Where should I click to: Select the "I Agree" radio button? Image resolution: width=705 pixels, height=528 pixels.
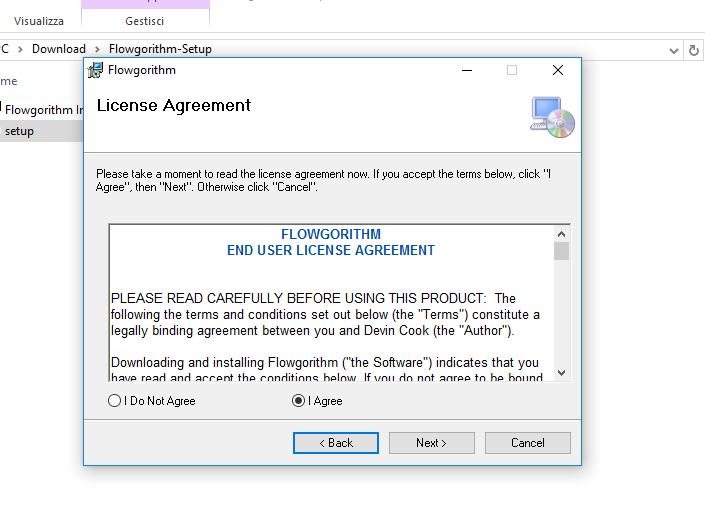pyautogui.click(x=298, y=401)
